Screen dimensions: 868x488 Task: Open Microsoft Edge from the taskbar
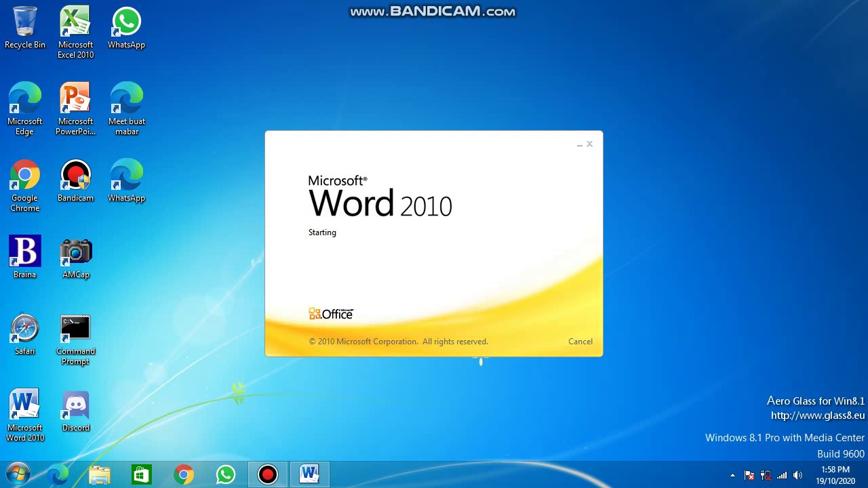pyautogui.click(x=58, y=475)
